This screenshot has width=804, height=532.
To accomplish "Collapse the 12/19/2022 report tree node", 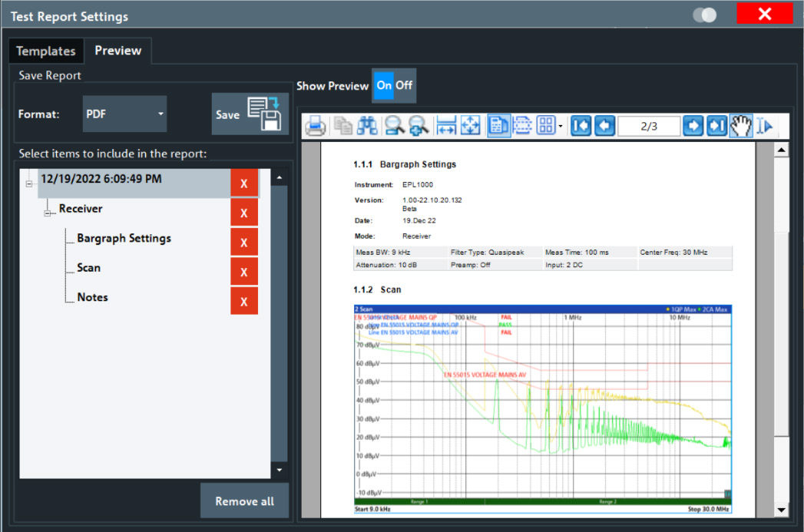I will click(30, 183).
